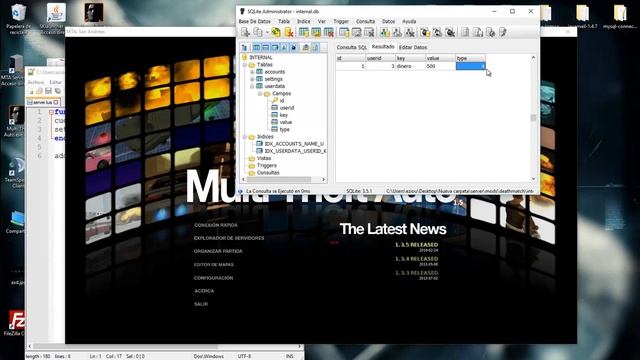Click the create trigger toolbar icon
The width and height of the screenshot is (640, 360).
[425, 32]
